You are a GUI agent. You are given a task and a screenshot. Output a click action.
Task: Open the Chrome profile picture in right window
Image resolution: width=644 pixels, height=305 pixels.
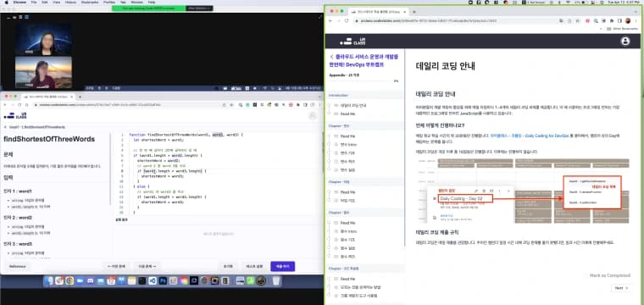pyautogui.click(x=628, y=20)
